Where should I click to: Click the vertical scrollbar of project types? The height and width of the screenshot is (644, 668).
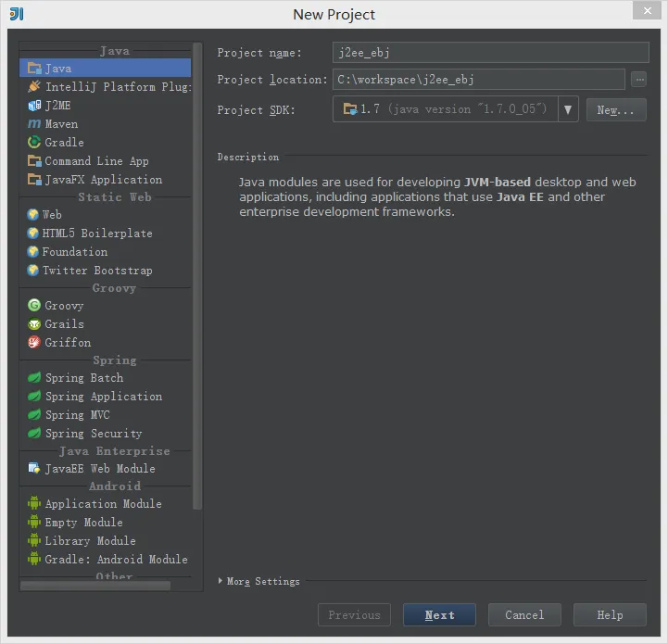tap(197, 275)
